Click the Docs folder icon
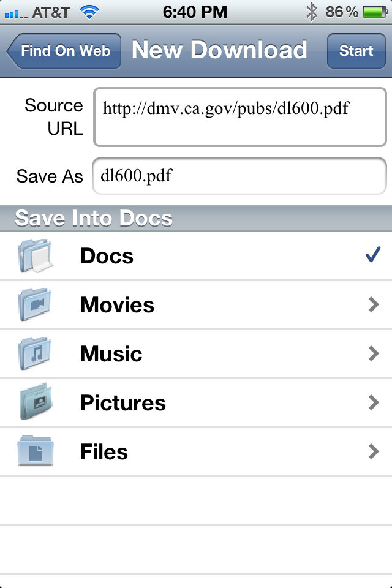The image size is (392, 588). [x=35, y=256]
